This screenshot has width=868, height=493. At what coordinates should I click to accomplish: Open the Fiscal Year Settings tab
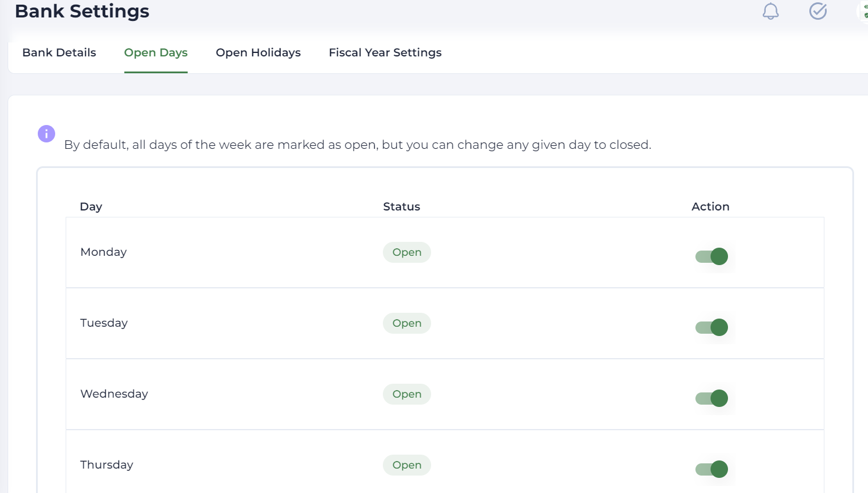[385, 52]
